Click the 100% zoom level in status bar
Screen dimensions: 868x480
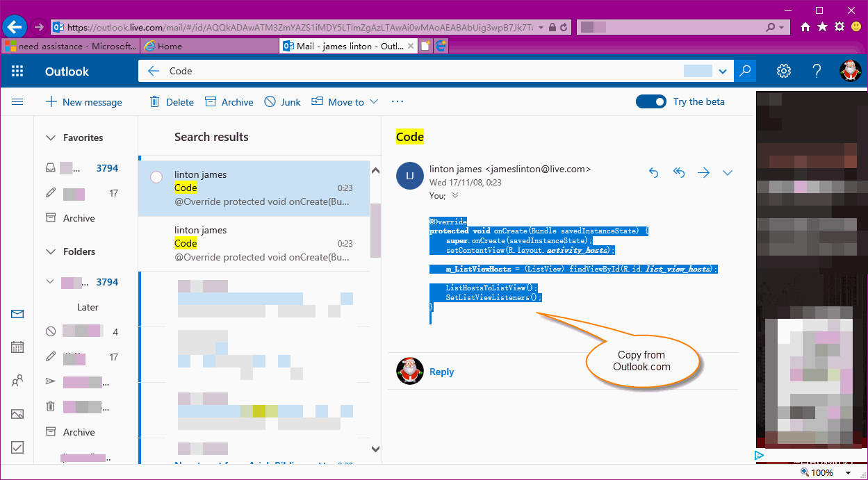(x=822, y=472)
